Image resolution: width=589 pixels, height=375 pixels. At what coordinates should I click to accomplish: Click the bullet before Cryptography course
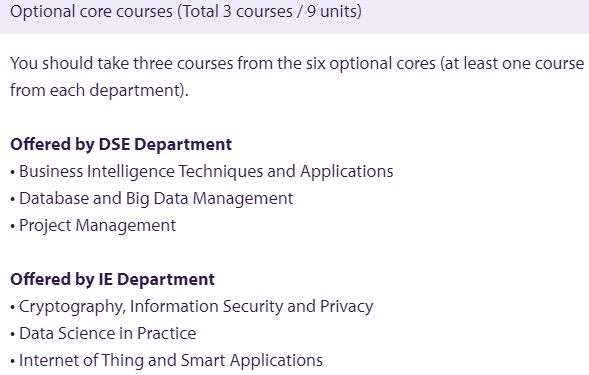[x=13, y=307]
